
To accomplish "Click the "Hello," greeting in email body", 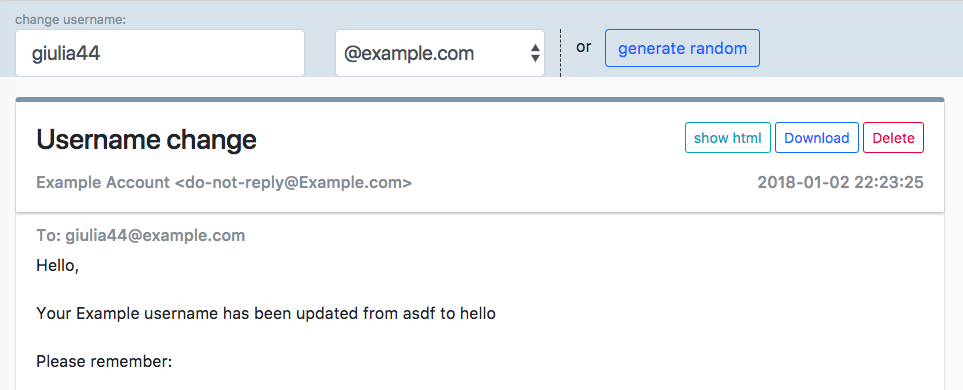I will coord(58,266).
